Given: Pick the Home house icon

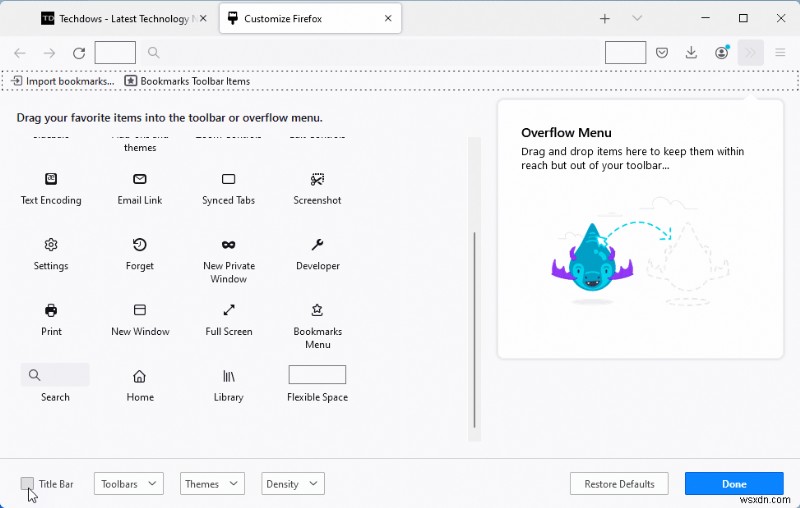Looking at the screenshot, I should click(x=139, y=376).
